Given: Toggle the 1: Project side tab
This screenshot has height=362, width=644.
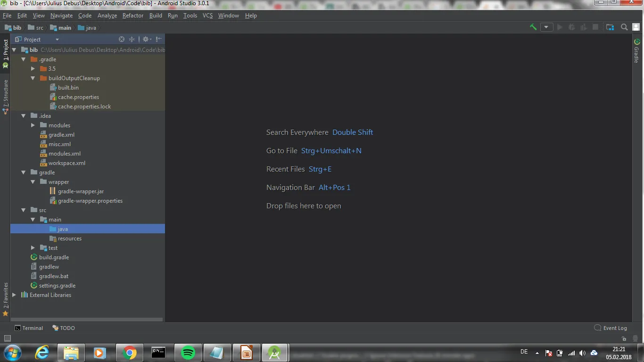Looking at the screenshot, I should (5, 53).
